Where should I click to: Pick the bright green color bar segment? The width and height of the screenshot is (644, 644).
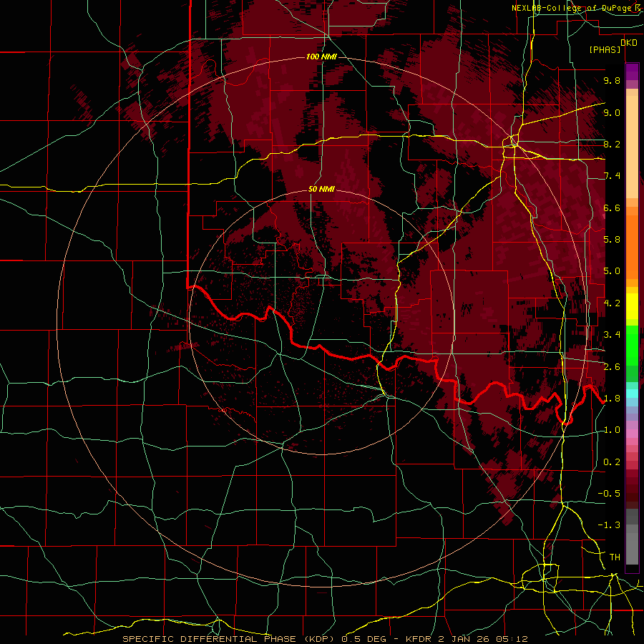tap(632, 345)
